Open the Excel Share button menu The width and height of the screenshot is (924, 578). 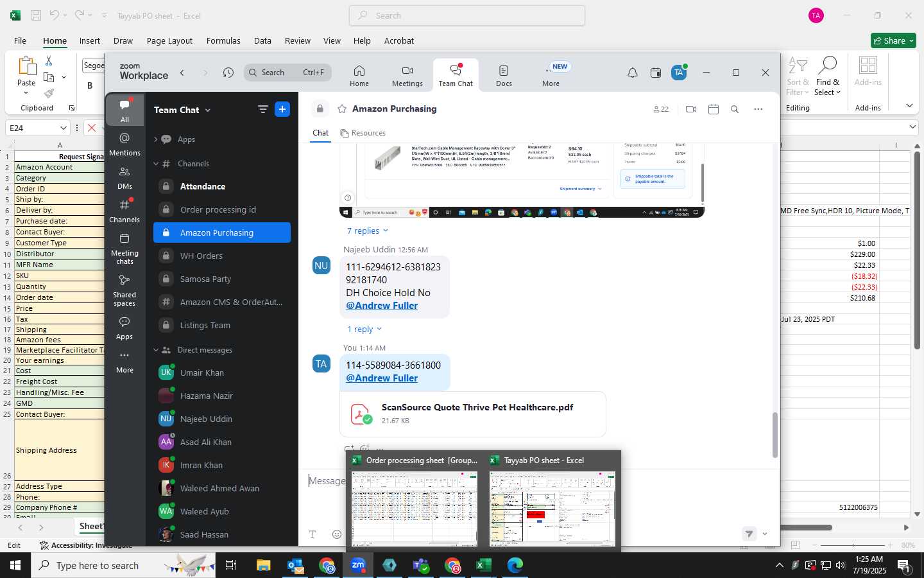click(893, 40)
